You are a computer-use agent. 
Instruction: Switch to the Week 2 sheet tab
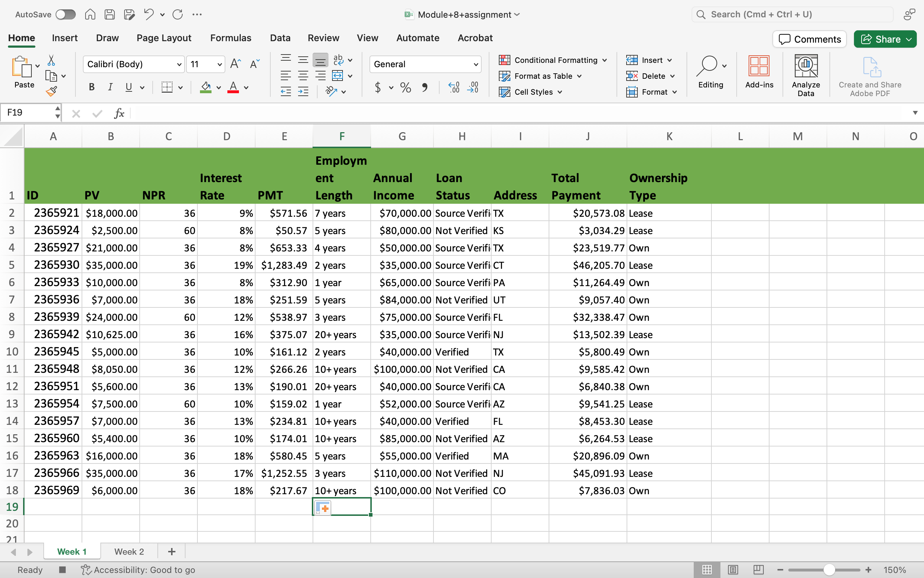pos(129,552)
